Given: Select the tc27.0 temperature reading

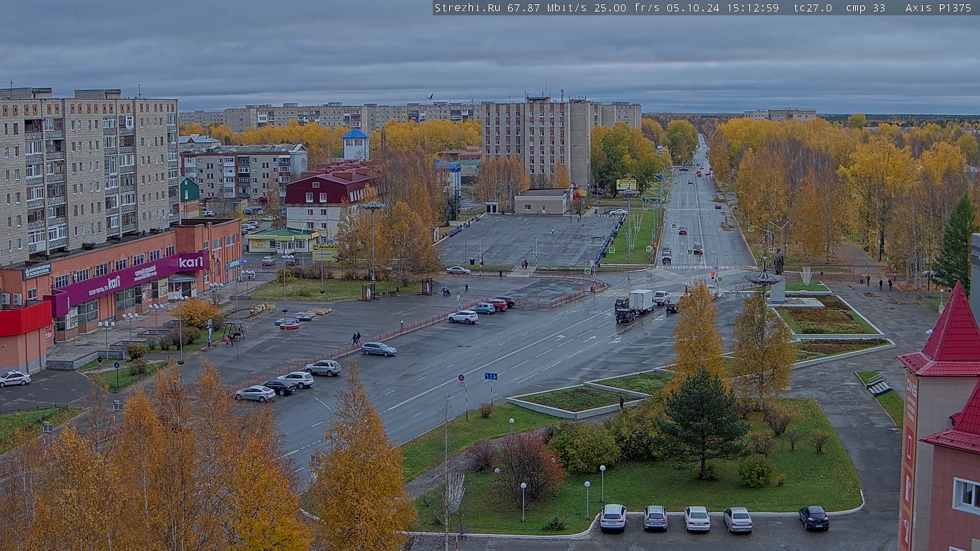Looking at the screenshot, I should [x=813, y=8].
